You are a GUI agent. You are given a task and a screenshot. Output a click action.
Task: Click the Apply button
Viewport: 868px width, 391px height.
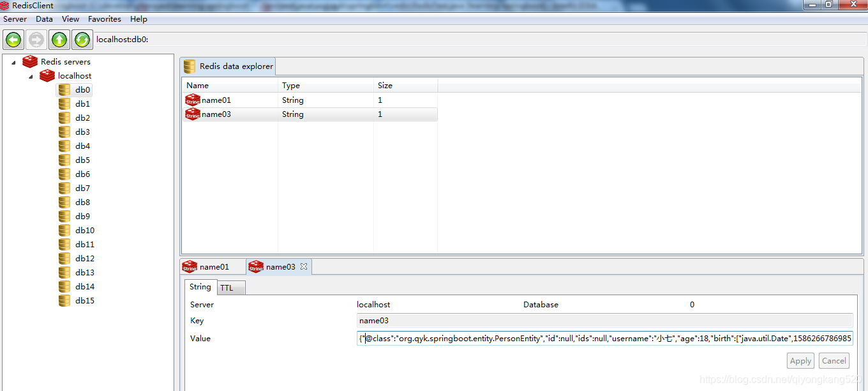800,360
